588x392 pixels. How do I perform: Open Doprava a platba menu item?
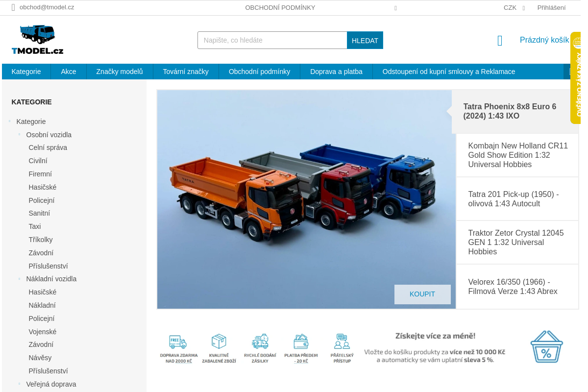[x=336, y=72]
